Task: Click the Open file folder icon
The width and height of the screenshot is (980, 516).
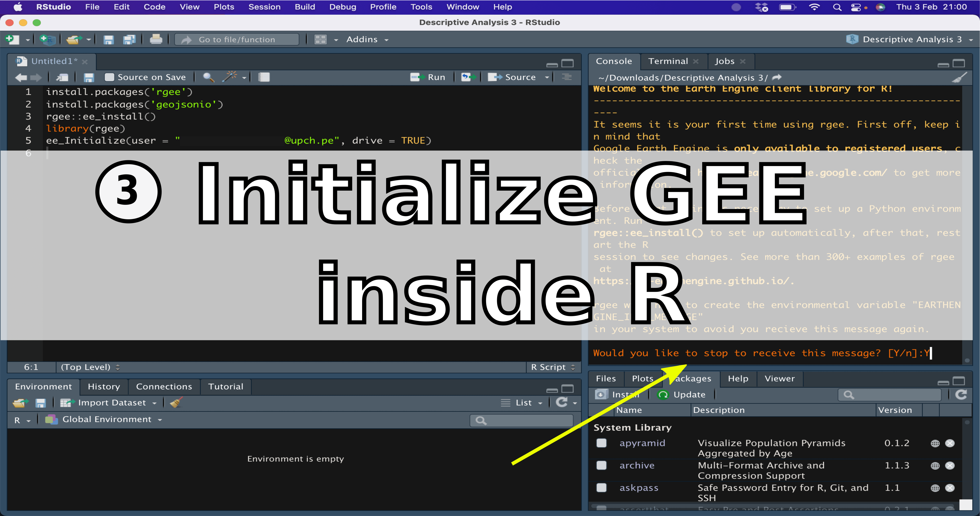Action: click(x=74, y=39)
